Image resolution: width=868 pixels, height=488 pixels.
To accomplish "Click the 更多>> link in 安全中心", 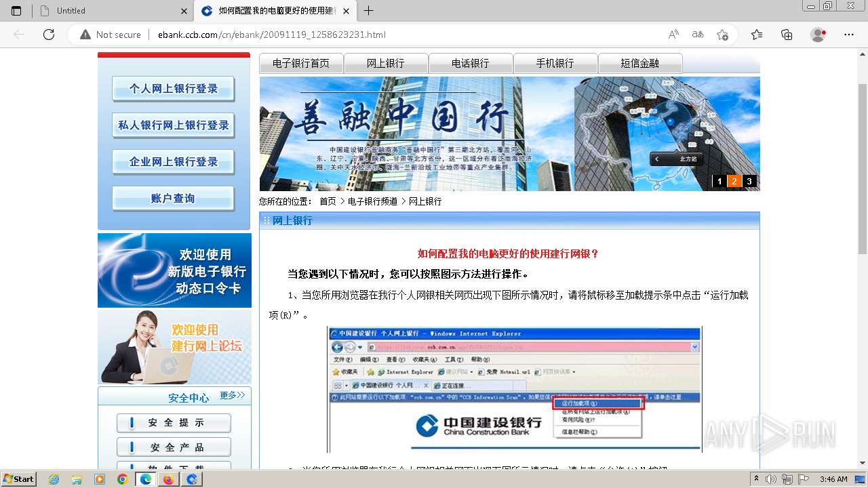I will coord(233,395).
